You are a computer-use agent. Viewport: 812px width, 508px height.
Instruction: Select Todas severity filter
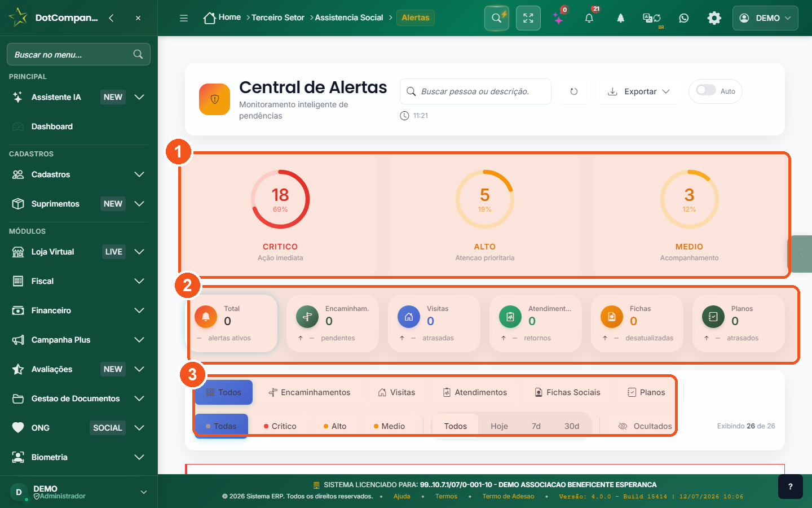(221, 426)
